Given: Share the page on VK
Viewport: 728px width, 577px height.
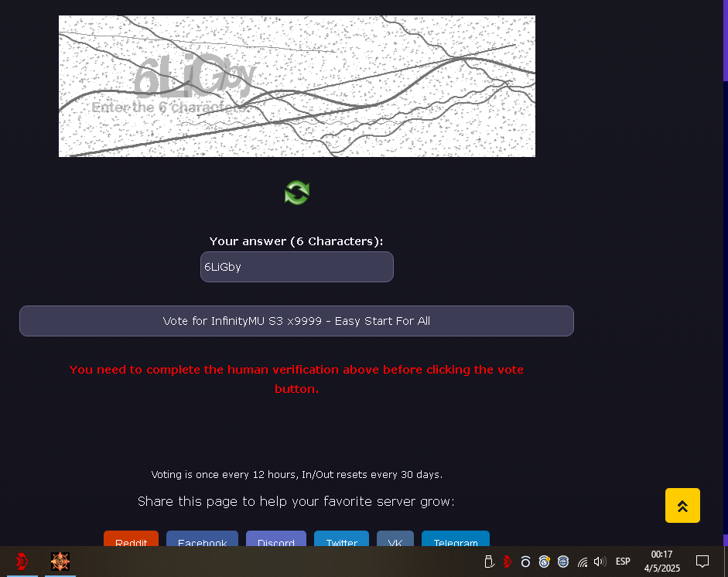Looking at the screenshot, I should tap(395, 538).
